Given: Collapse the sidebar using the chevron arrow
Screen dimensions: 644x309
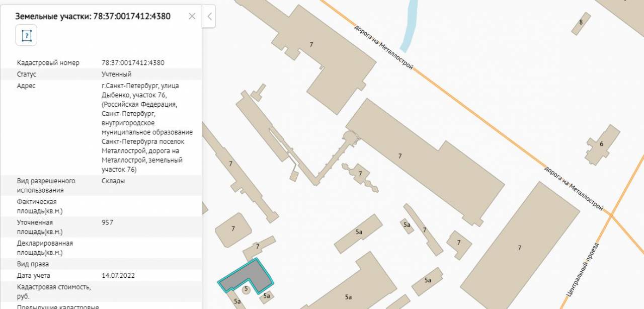Looking at the screenshot, I should 209,17.
